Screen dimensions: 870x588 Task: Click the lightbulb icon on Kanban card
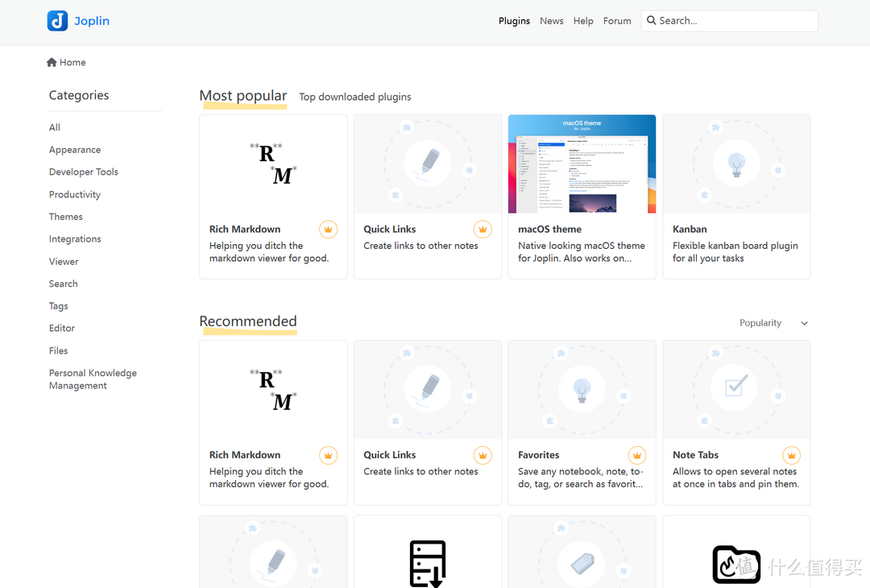click(736, 164)
